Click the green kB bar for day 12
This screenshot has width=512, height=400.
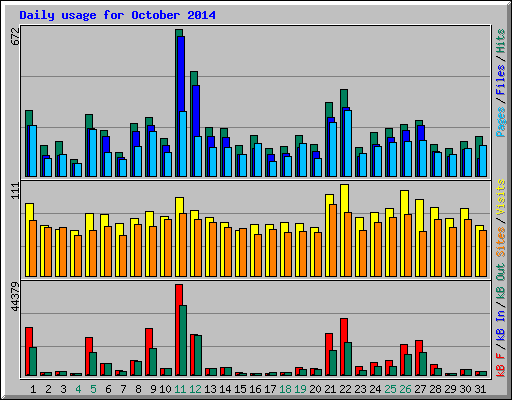click(x=198, y=355)
